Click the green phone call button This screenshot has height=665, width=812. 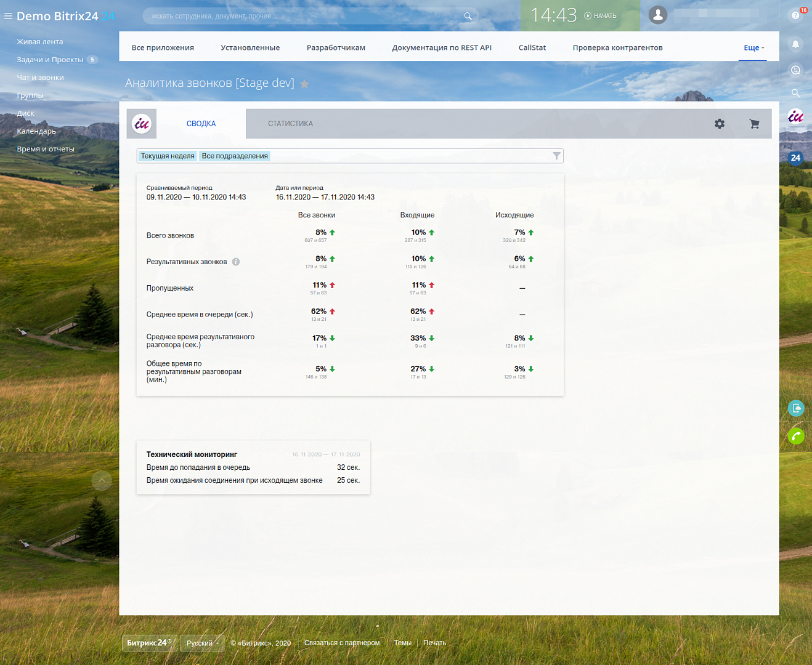795,437
